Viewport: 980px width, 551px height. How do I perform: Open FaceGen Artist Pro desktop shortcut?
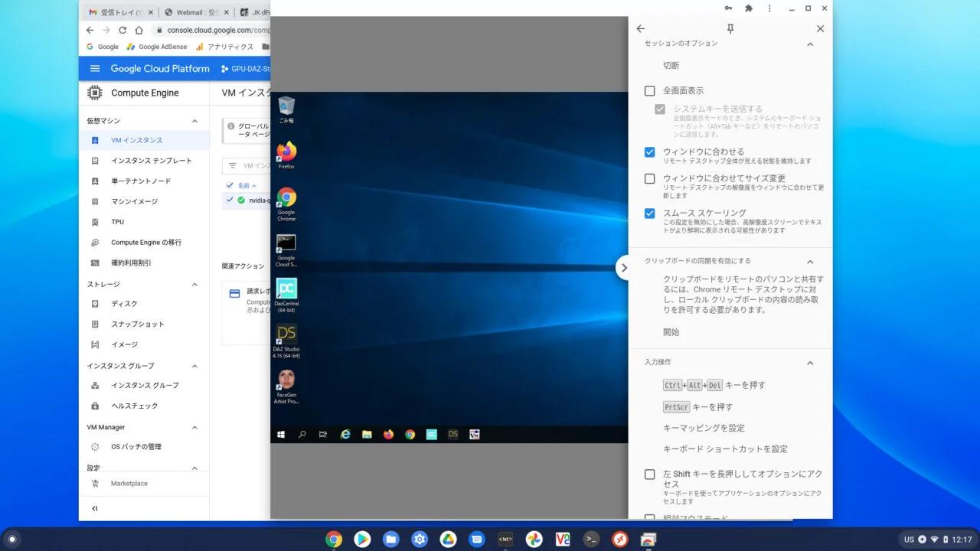click(x=286, y=387)
